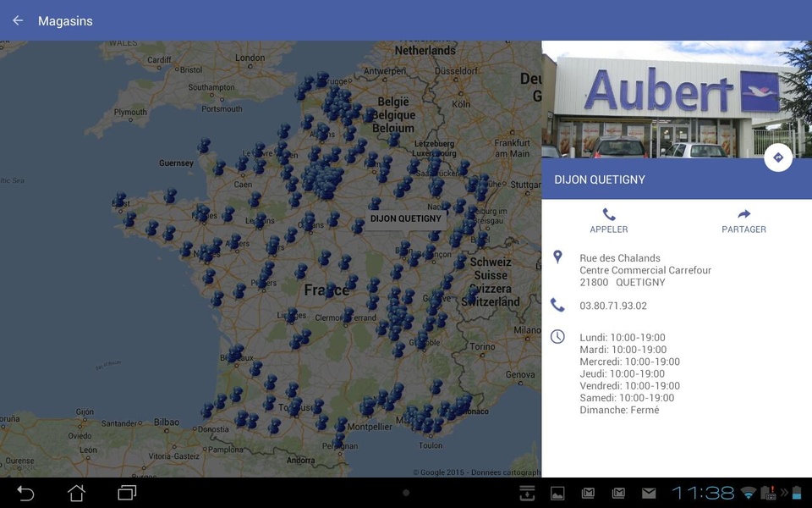This screenshot has height=508, width=812.
Task: Click the London label on the map
Action: point(250,58)
